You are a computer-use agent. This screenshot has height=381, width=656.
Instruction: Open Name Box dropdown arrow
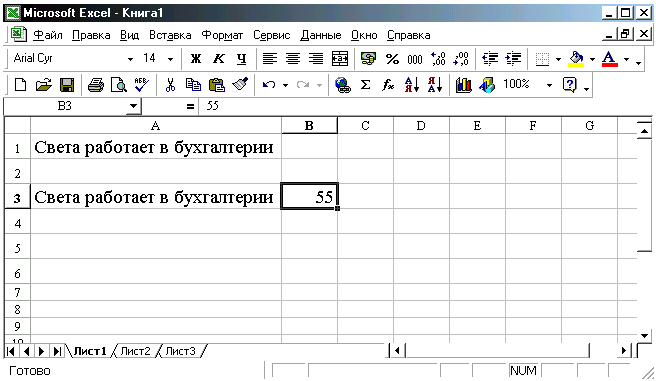tap(133, 106)
